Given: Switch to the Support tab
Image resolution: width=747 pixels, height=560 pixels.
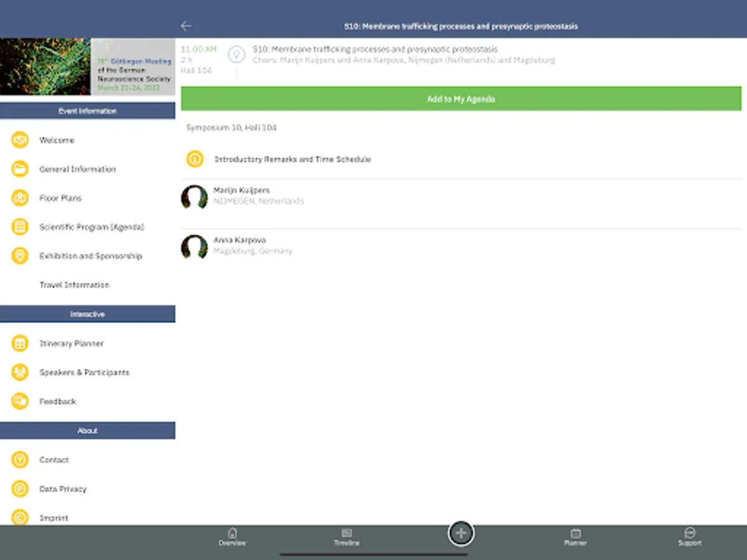Looking at the screenshot, I should pos(690,537).
